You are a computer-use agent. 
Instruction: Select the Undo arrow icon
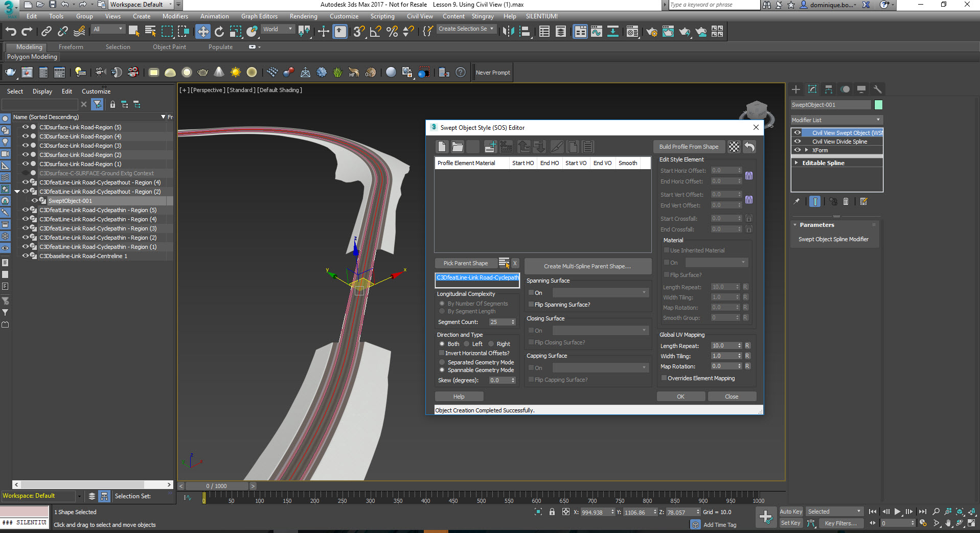[x=749, y=147]
